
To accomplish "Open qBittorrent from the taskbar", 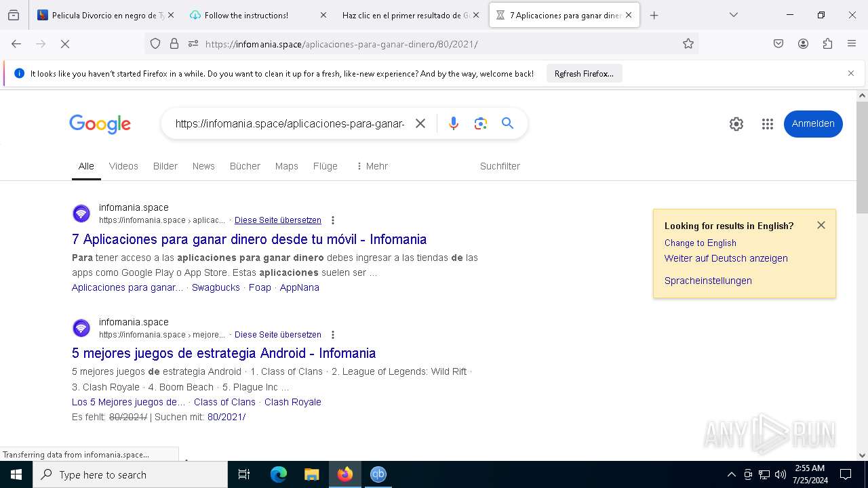I will click(378, 474).
